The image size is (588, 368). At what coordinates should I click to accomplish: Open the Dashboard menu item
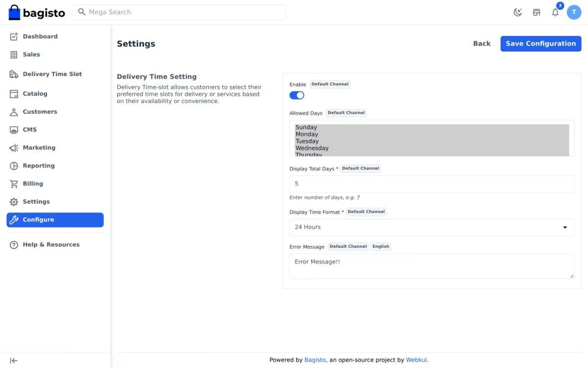coord(55,36)
